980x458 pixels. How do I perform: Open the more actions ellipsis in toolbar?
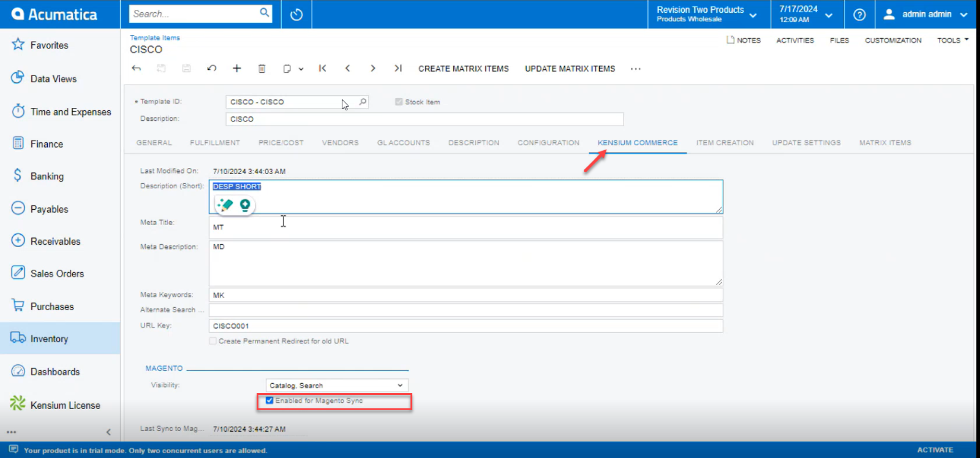(x=636, y=69)
